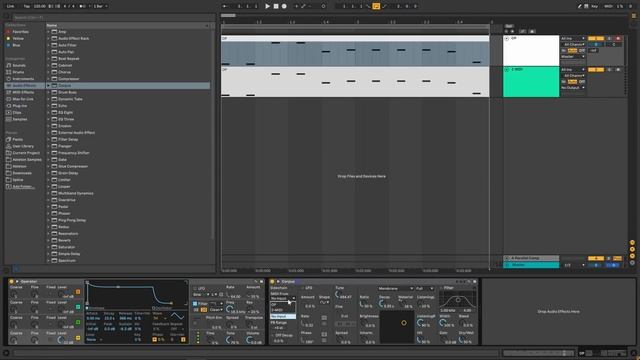Screen dimensions: 640x360
Task: Set OP track monitor to Off
Action: (x=582, y=50)
